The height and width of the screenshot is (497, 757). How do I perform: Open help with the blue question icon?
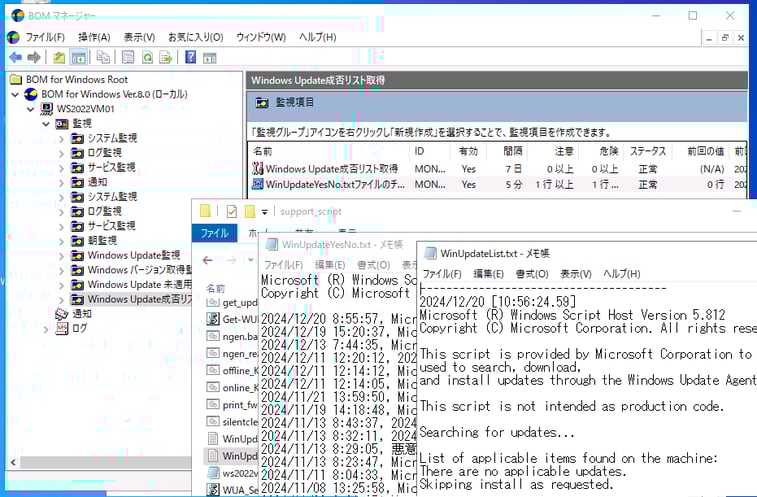tap(191, 57)
